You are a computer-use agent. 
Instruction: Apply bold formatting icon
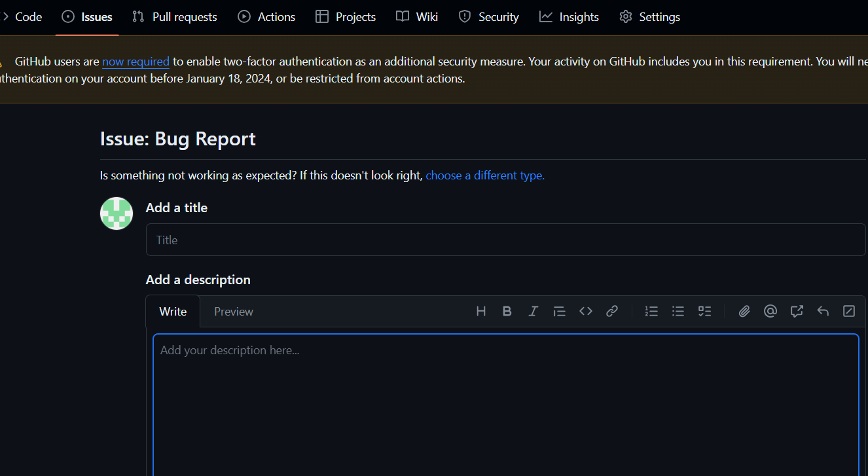507,312
